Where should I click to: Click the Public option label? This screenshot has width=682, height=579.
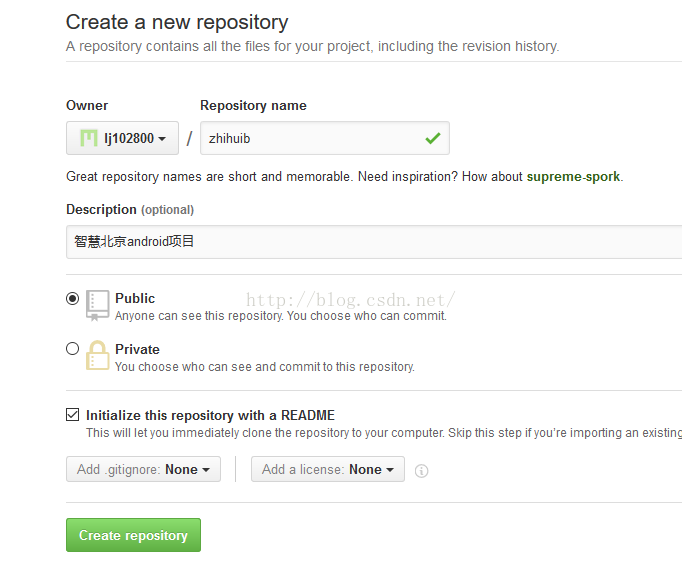(135, 298)
